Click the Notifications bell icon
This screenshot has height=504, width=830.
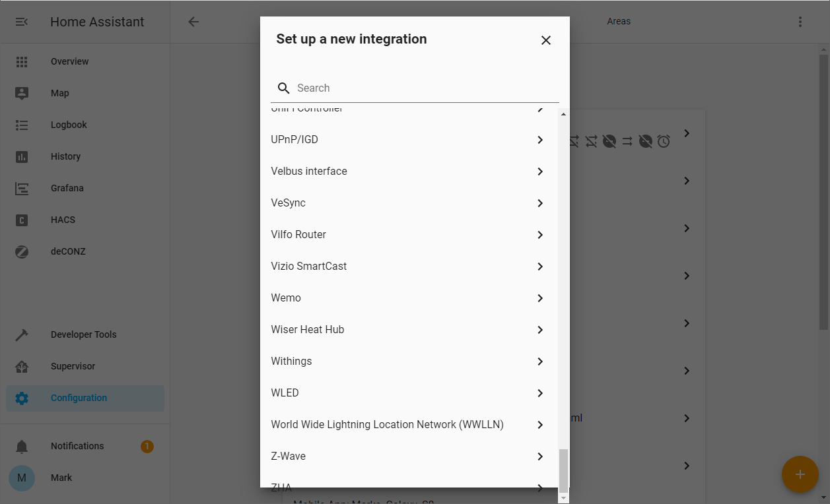click(22, 447)
